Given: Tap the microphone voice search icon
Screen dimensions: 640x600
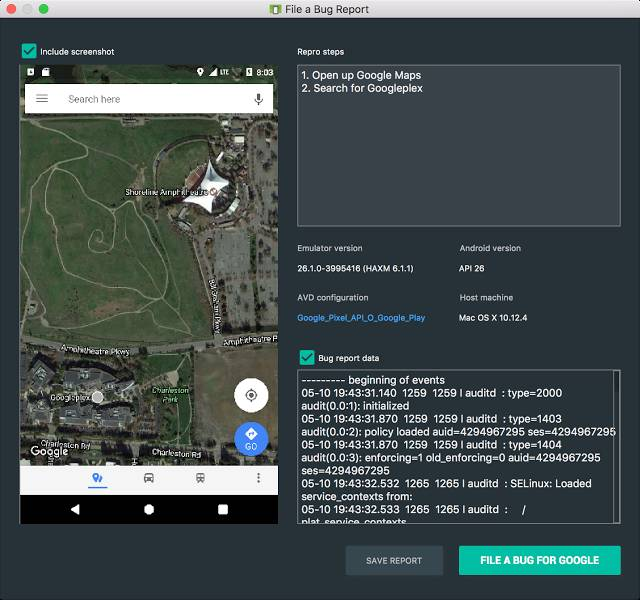Looking at the screenshot, I should (x=258, y=99).
